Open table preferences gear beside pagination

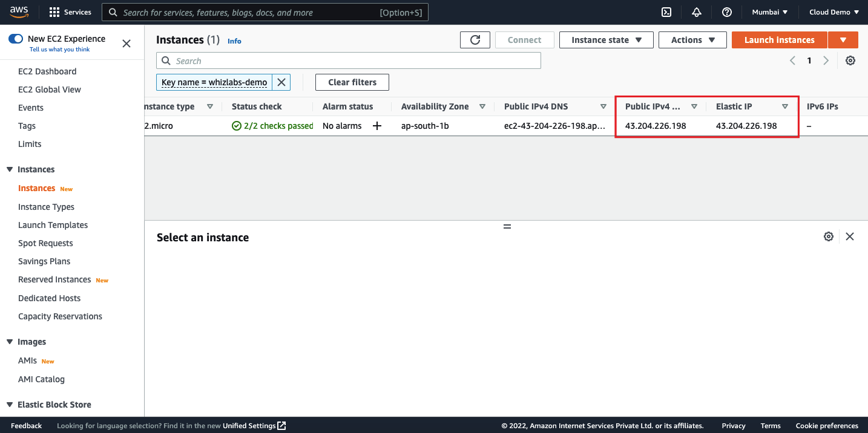click(x=850, y=60)
